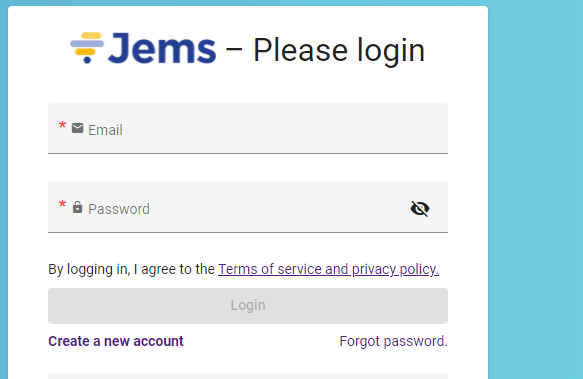Viewport: 583px width, 379px height.
Task: Open Create a new account link
Action: [116, 341]
